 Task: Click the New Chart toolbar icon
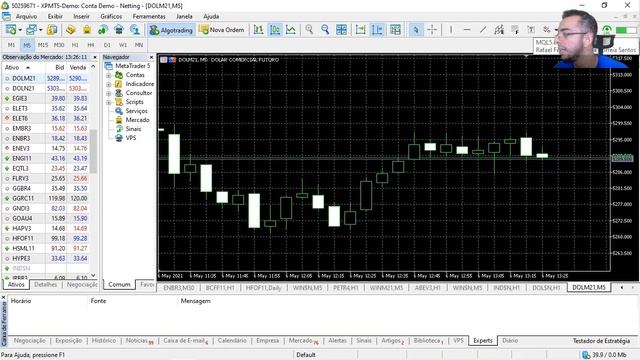(11, 30)
